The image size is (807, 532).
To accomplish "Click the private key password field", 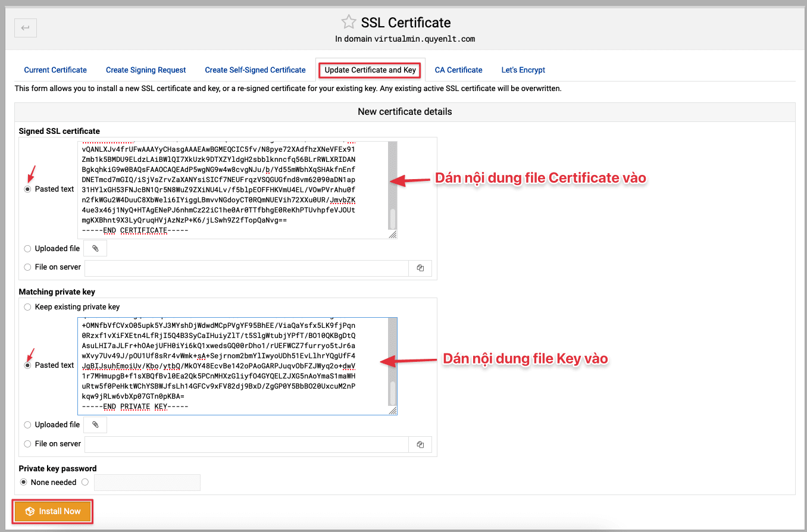I will [147, 482].
